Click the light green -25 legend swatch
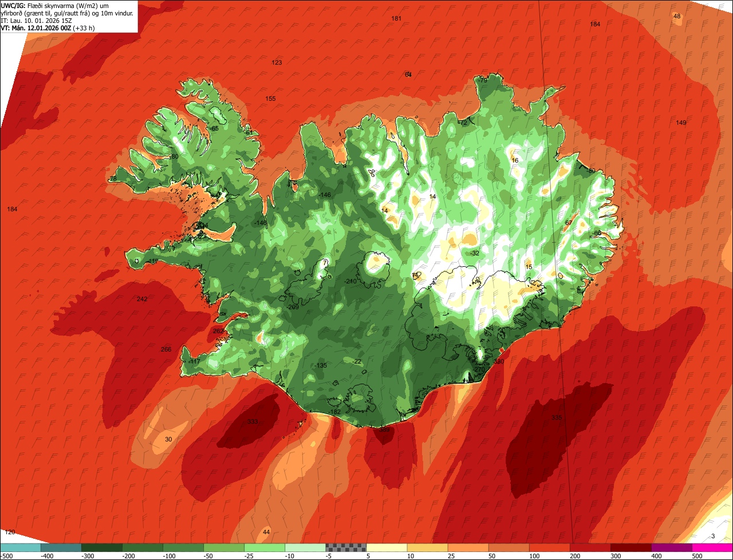 265,547
